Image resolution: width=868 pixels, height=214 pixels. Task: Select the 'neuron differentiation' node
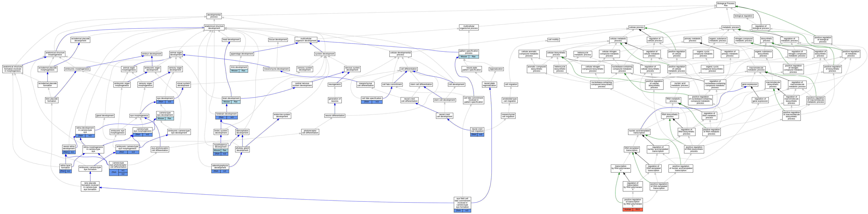335,116
